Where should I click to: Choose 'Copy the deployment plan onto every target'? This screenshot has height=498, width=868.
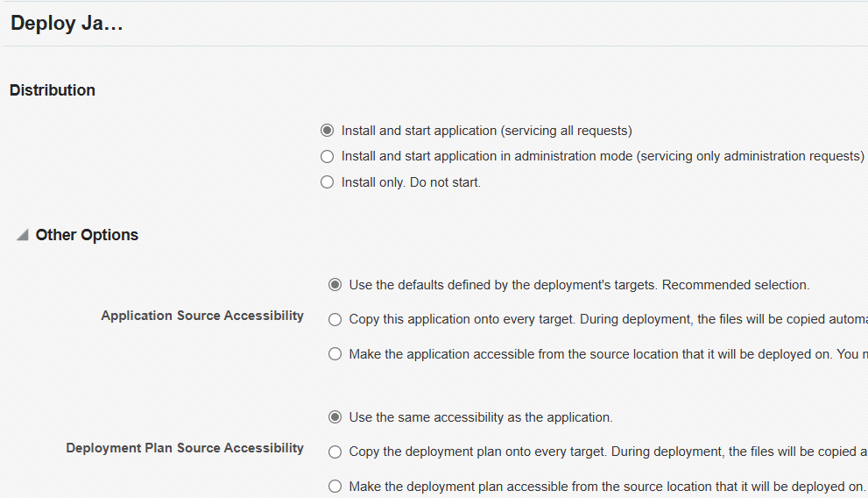point(335,452)
